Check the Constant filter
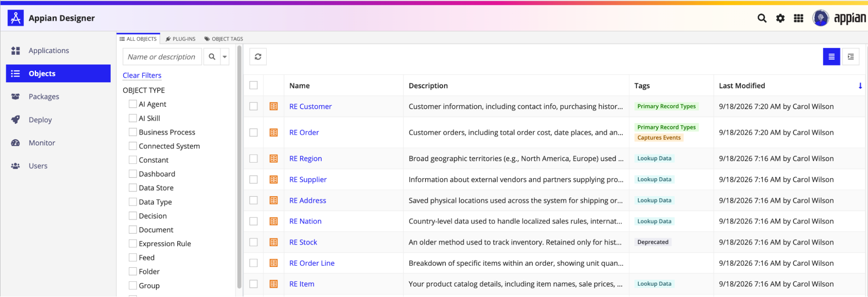Viewport: 868px width, 297px height. (x=133, y=160)
